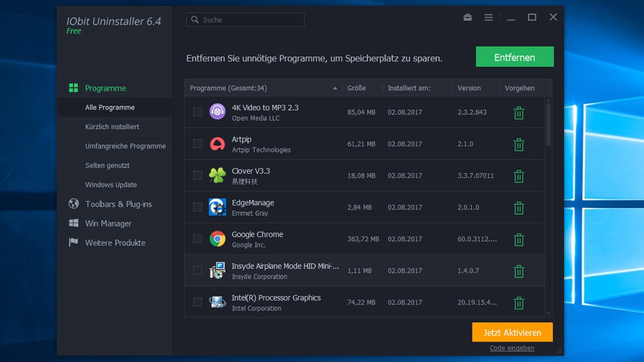Viewport: 644px width, 362px height.
Task: Click Google Chrome's trash icon
Action: (519, 239)
